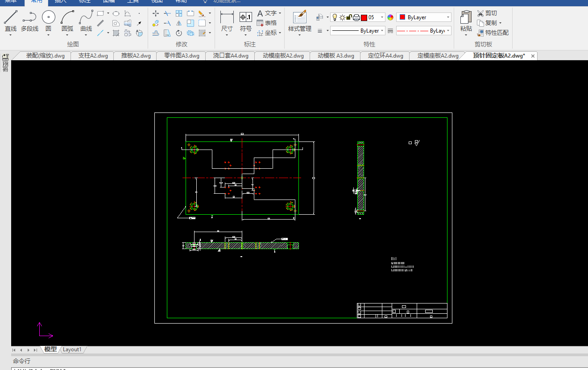Image resolution: width=588 pixels, height=370 pixels.
Task: Select the 直线 (Line) drawing tool
Action: (x=11, y=18)
